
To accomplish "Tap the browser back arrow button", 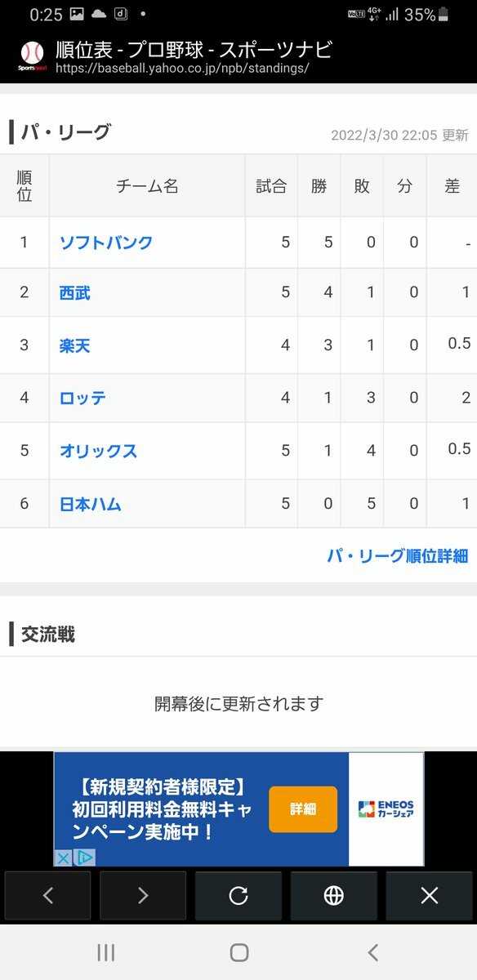I will click(x=47, y=896).
